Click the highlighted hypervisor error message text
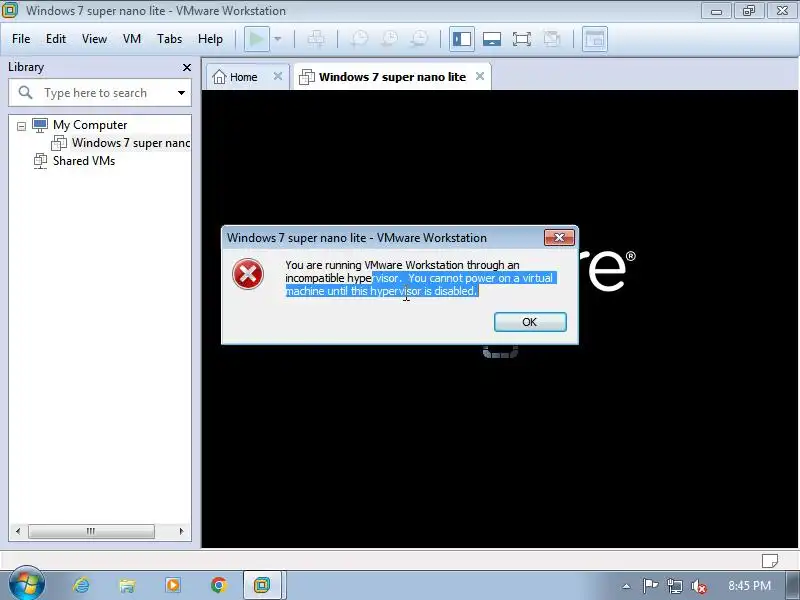Viewport: 800px width, 600px height. tap(419, 285)
